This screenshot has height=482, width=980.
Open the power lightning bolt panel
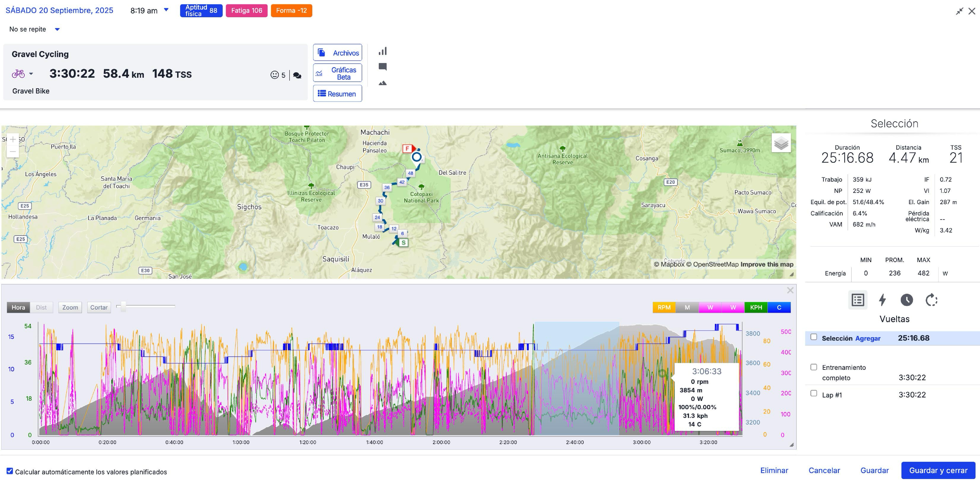coord(882,300)
